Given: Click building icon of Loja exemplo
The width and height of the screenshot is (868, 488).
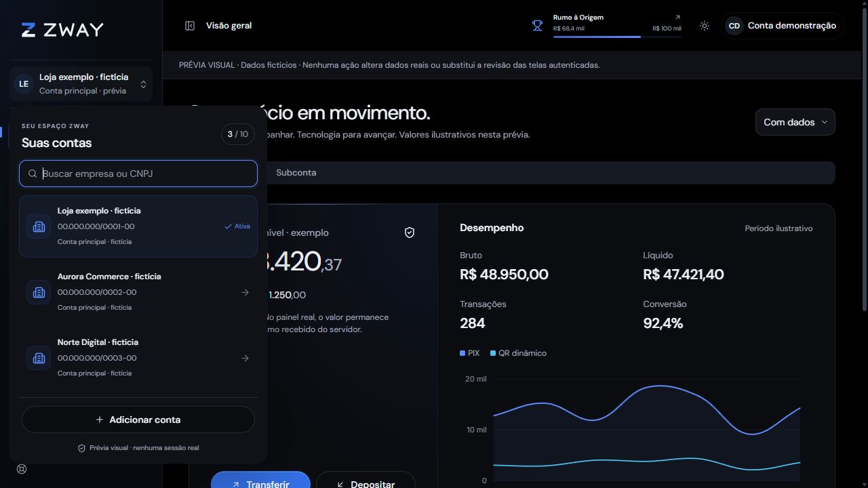Looking at the screenshot, I should point(39,226).
